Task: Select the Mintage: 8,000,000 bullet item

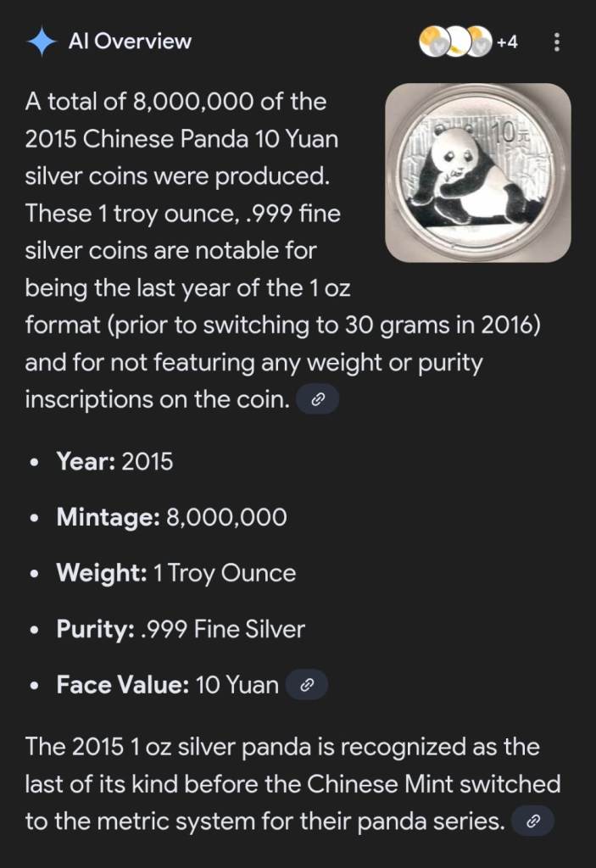Action: [171, 517]
